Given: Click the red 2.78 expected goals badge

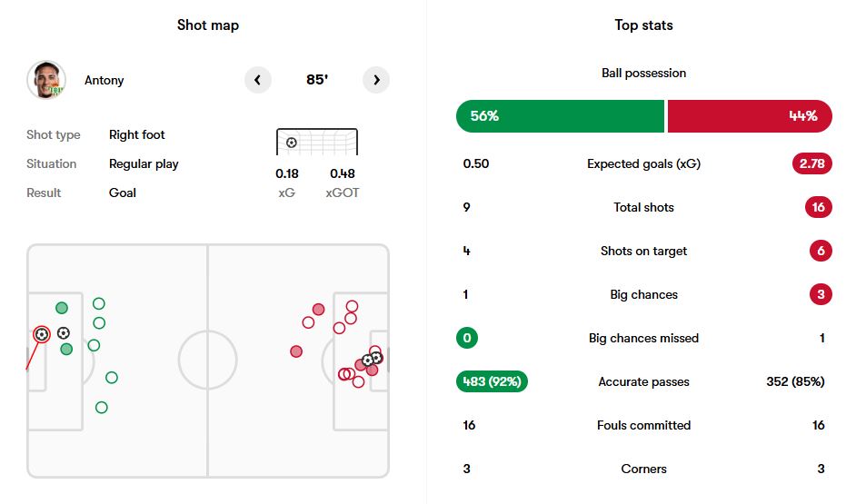Looking at the screenshot, I should click(x=811, y=163).
